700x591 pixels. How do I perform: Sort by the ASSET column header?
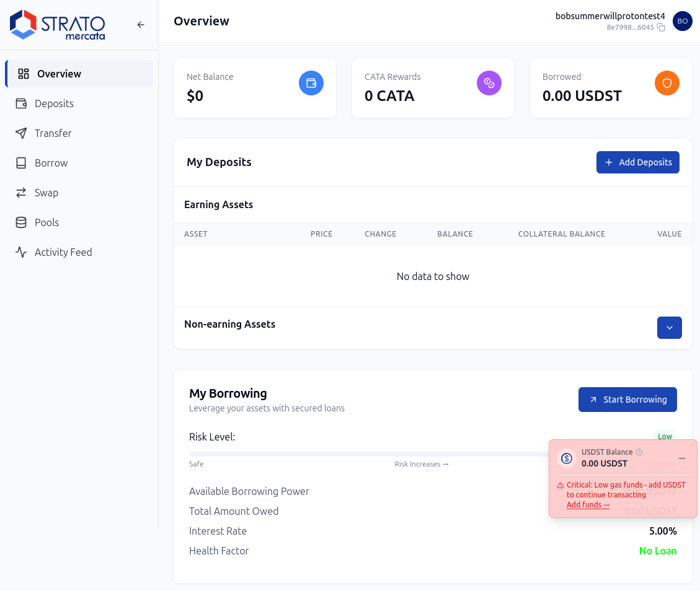pos(195,234)
